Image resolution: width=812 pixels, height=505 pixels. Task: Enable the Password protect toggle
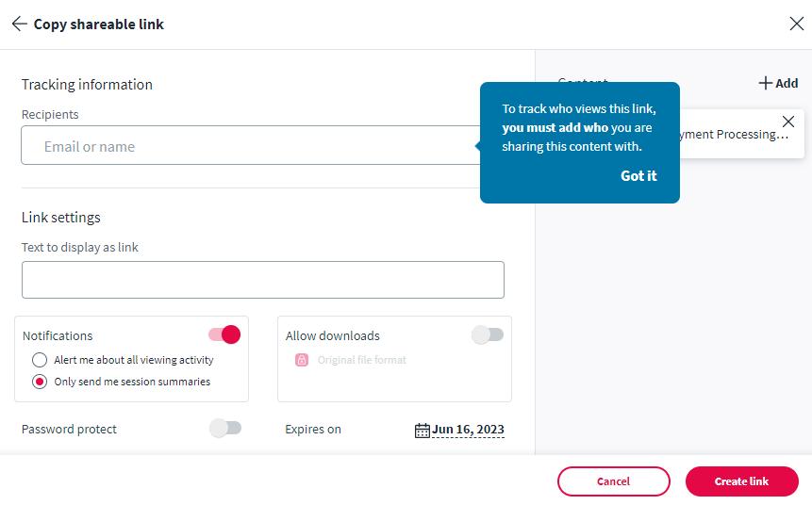(x=225, y=429)
